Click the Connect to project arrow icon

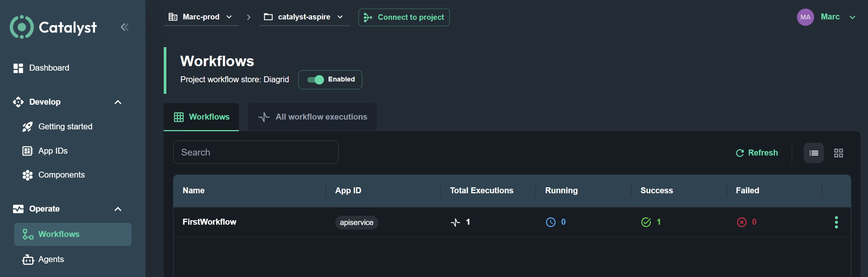coord(368,17)
